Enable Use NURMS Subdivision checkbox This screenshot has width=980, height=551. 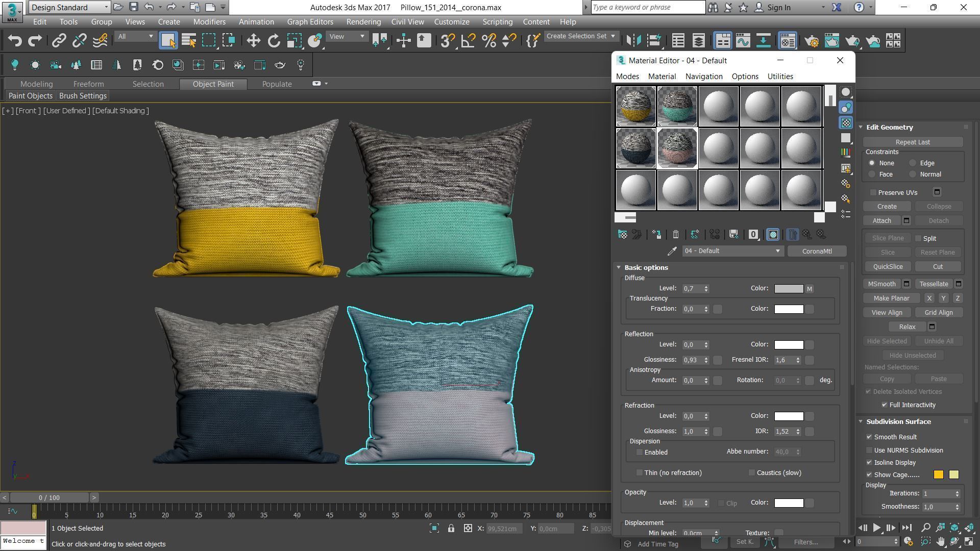tap(869, 450)
